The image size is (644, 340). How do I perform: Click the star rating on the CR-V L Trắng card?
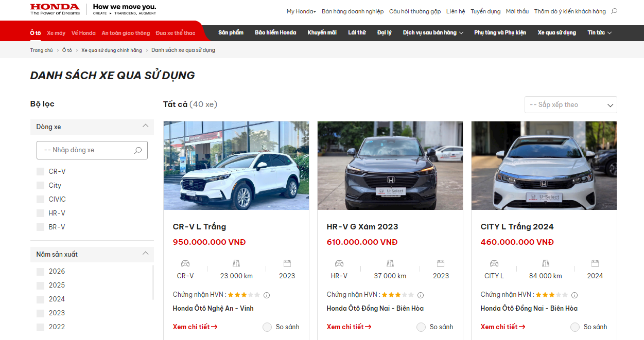[x=244, y=295]
